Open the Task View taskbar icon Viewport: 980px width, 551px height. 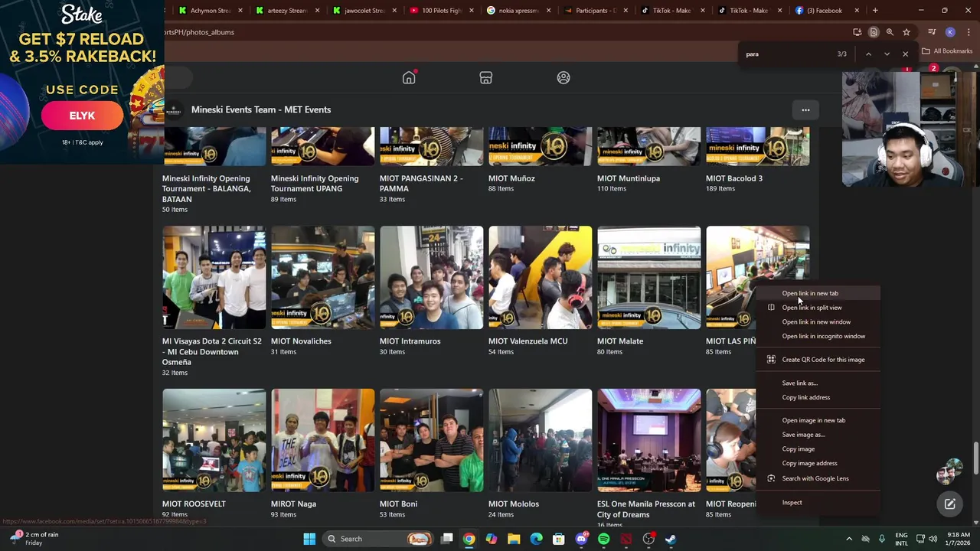447,539
